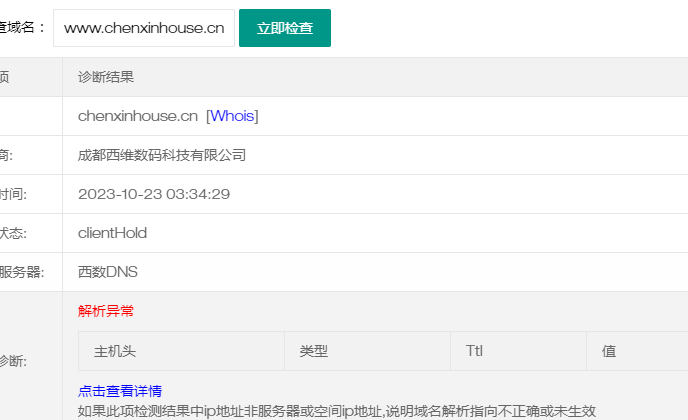
Task: Click the Ttl column header
Action: (474, 352)
